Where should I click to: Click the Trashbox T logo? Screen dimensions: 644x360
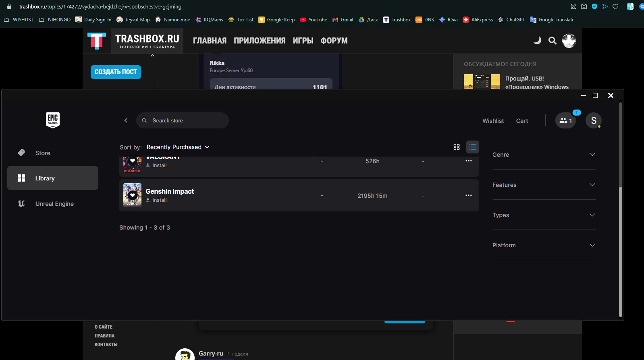(x=97, y=41)
